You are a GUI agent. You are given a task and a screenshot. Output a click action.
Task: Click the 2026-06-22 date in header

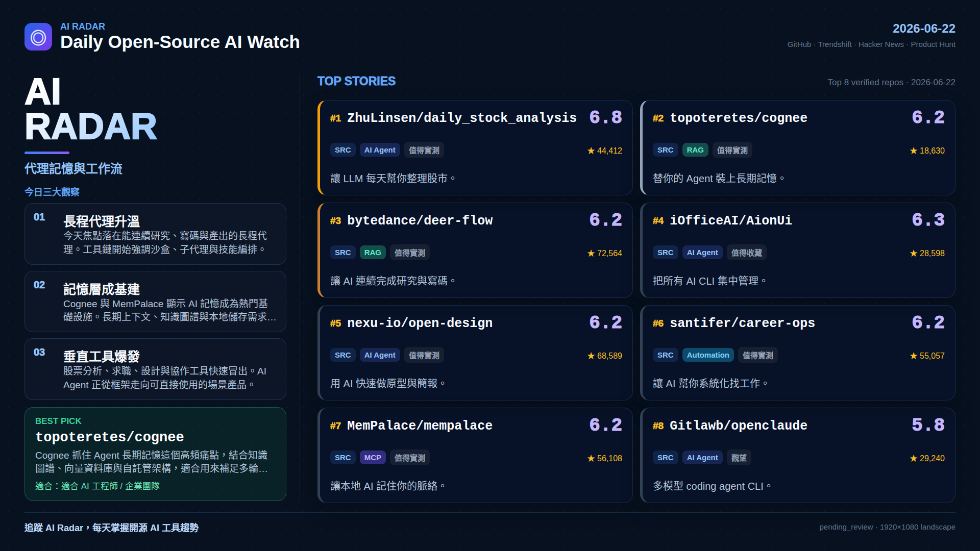tap(924, 29)
